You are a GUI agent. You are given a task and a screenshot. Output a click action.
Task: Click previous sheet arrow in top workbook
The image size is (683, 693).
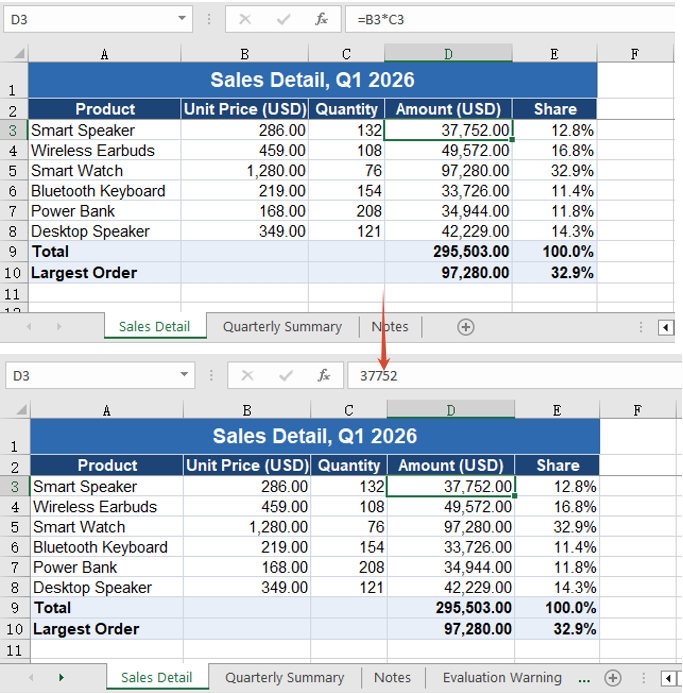click(29, 327)
